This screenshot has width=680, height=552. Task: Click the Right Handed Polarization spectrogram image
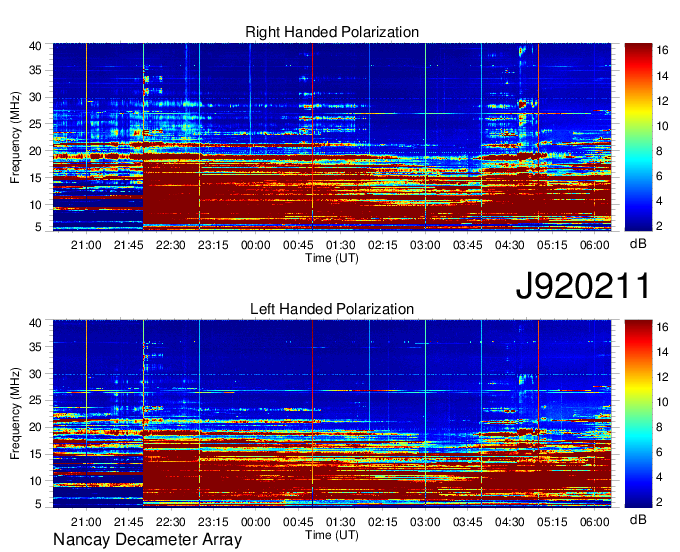332,137
